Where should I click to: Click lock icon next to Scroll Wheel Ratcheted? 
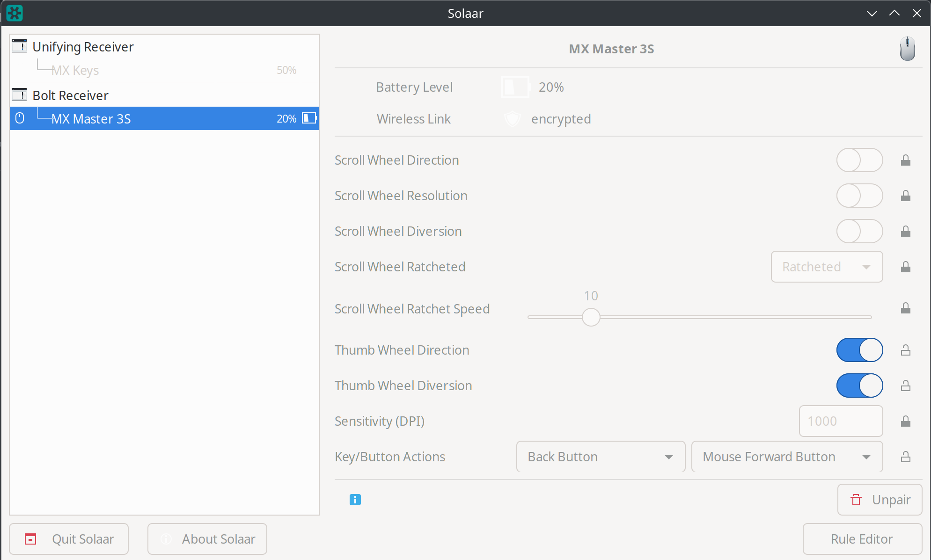(x=905, y=267)
